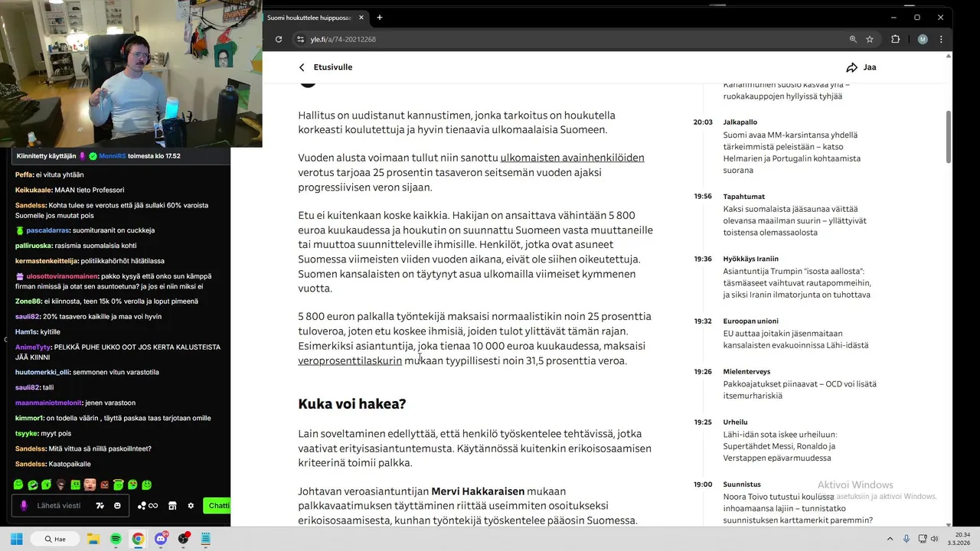
Task: View site information icon in address bar
Action: click(x=301, y=39)
